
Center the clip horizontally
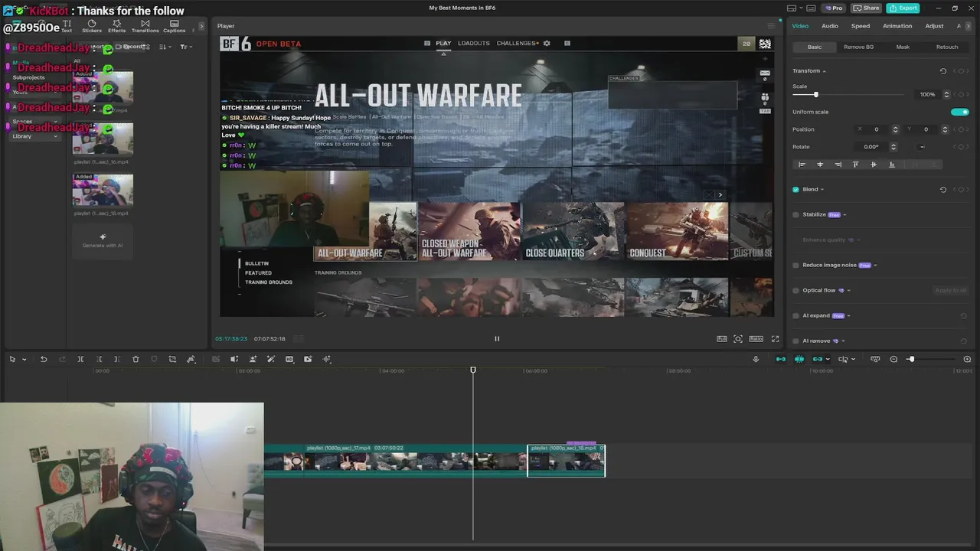820,165
